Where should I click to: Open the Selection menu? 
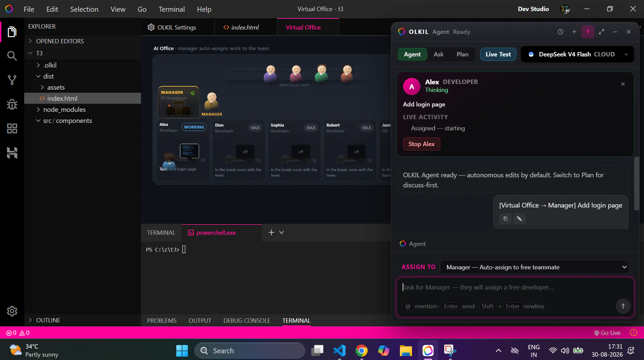coord(84,9)
